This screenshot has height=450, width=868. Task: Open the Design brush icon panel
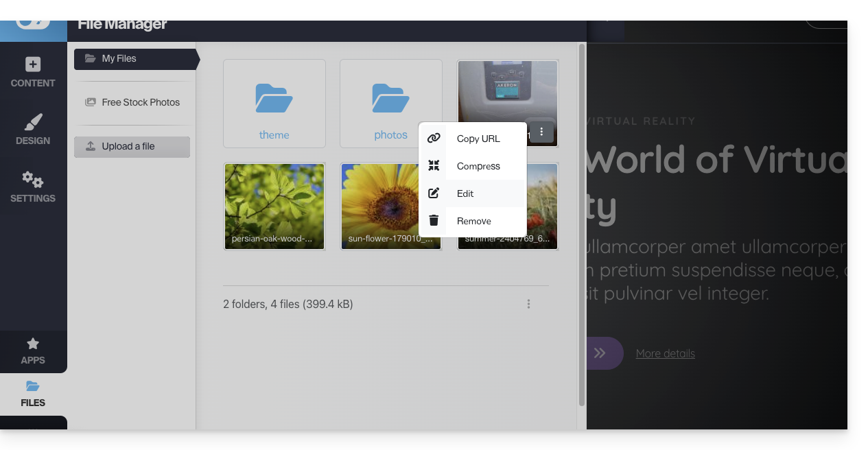click(33, 122)
